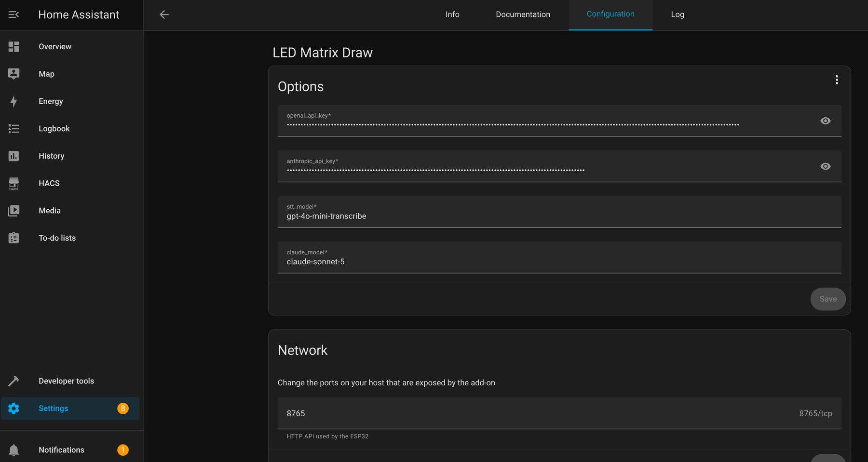Select the Configuration tab
Viewport: 868px width, 462px height.
pyautogui.click(x=610, y=14)
